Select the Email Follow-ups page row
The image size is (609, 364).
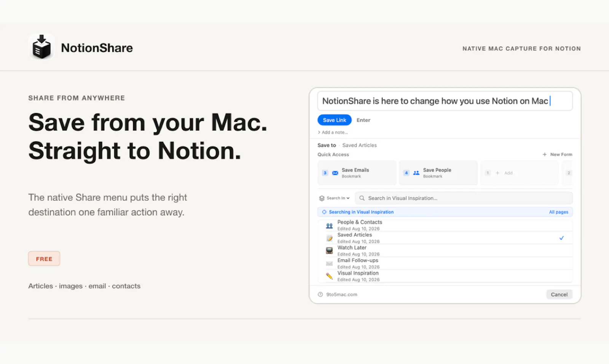[x=445, y=263]
